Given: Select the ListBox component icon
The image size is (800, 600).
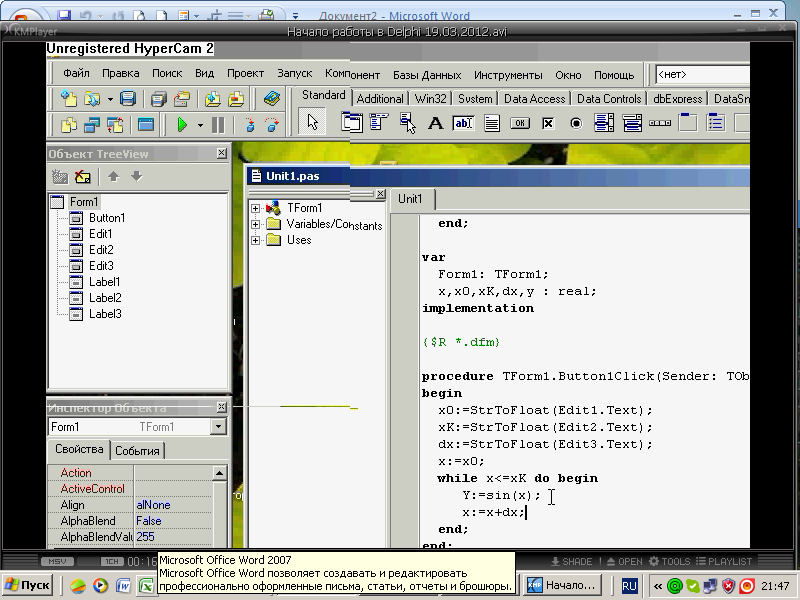Looking at the screenshot, I should [604, 123].
